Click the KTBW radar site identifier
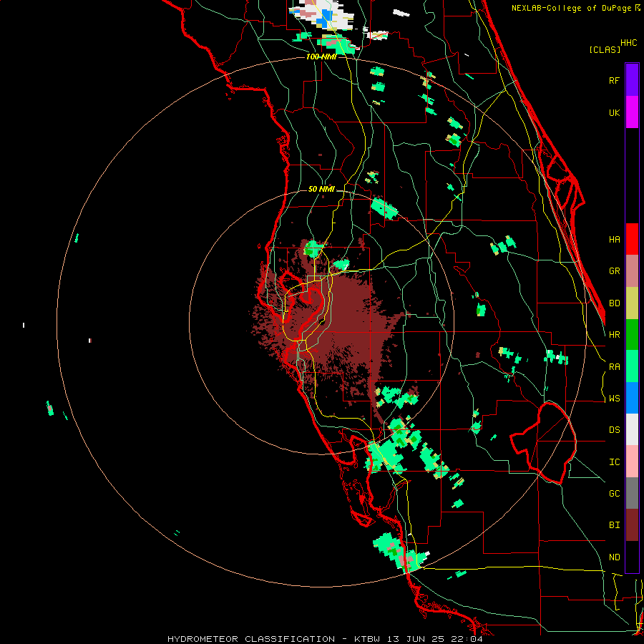Screen dimensions: 644x644 pyautogui.click(x=367, y=639)
